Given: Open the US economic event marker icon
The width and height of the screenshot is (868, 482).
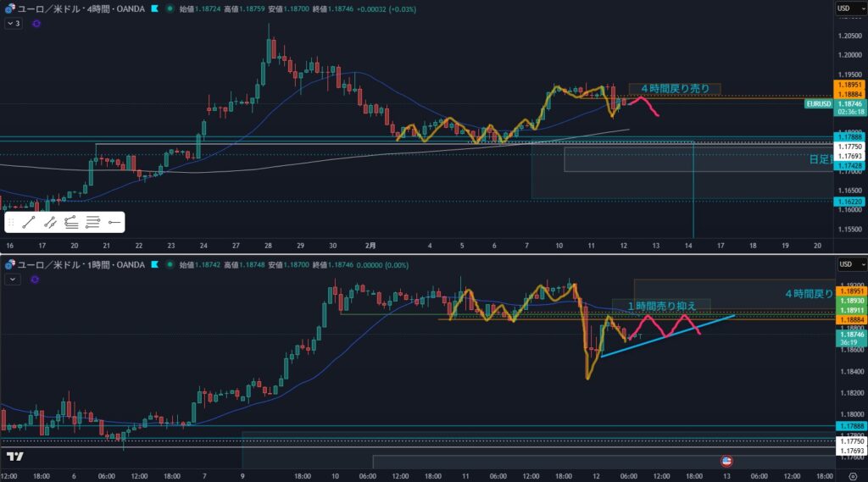Looking at the screenshot, I should 726,461.
